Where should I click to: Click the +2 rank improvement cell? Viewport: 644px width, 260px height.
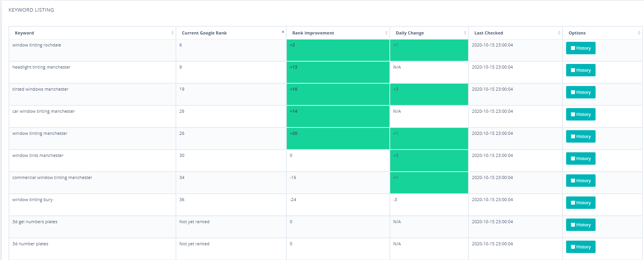338,50
